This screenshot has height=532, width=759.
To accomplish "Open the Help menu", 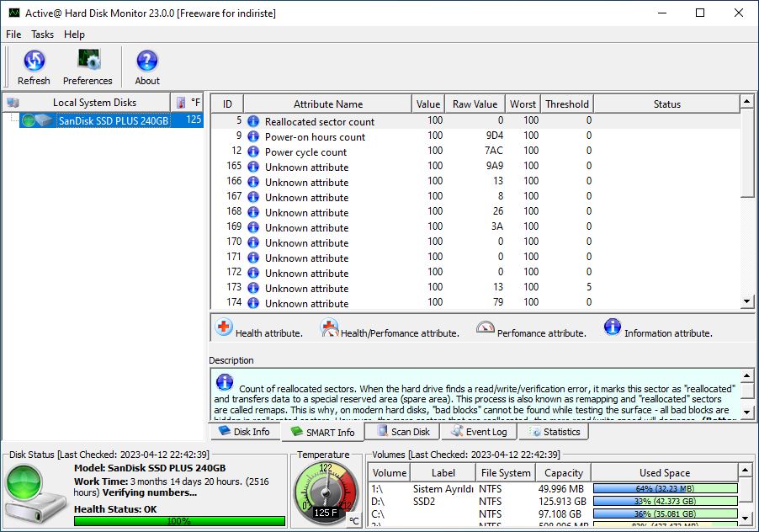I will point(74,35).
